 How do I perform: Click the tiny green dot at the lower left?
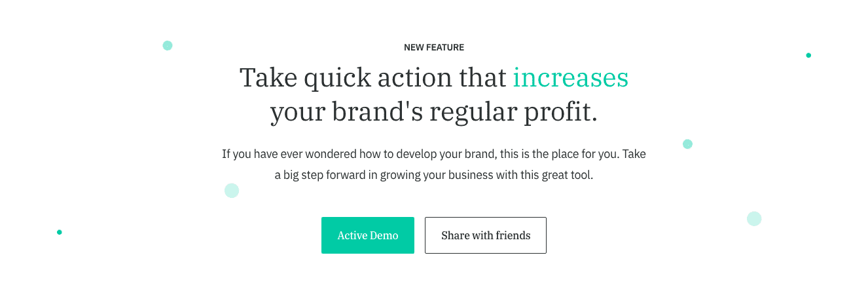coord(60,232)
